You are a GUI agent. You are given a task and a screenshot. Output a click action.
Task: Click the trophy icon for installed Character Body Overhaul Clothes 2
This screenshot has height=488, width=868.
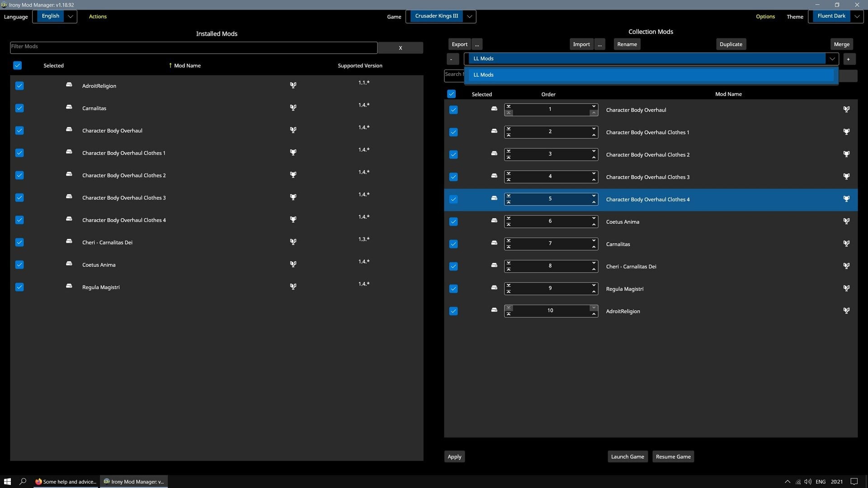pyautogui.click(x=293, y=174)
